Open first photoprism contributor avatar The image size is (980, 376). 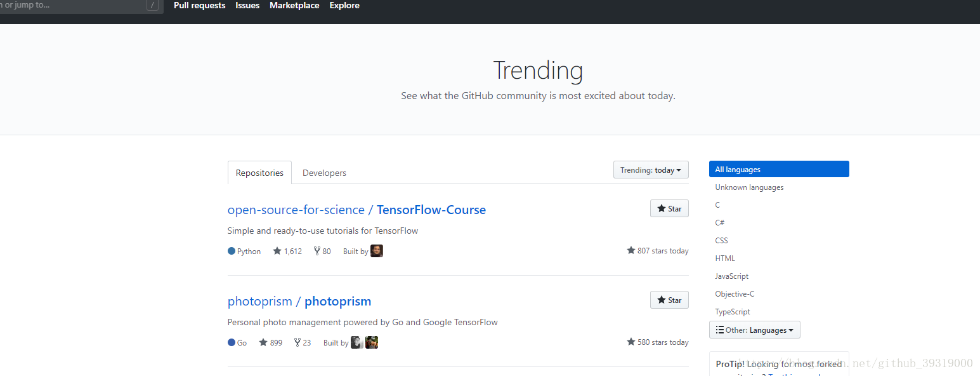click(357, 342)
